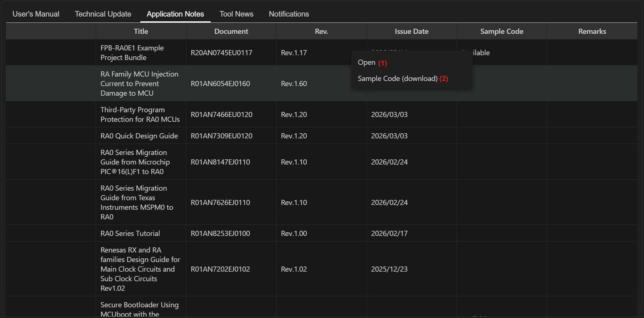Click the 2026/03/03 date for Third-Party Program Protection
Screen dimensions: 644x318
tap(389, 114)
